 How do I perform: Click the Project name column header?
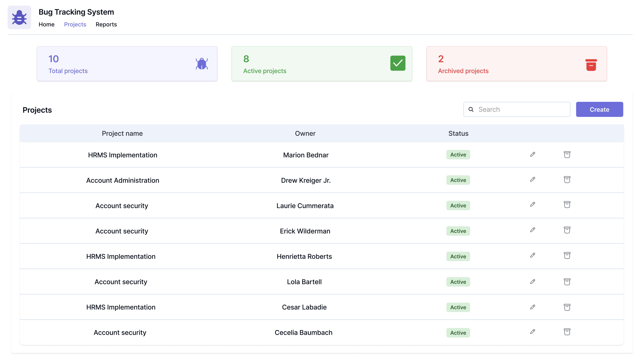click(122, 134)
